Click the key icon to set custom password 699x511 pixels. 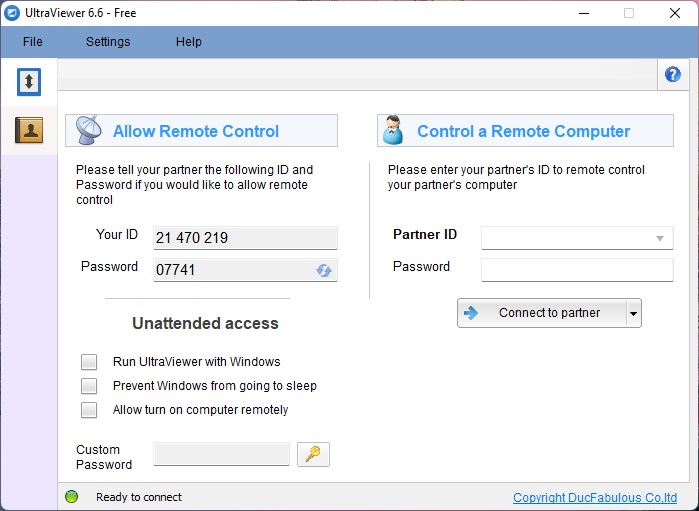[x=313, y=455]
